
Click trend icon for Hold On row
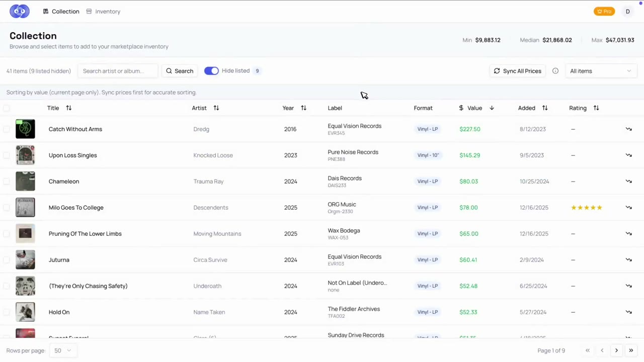click(x=629, y=312)
